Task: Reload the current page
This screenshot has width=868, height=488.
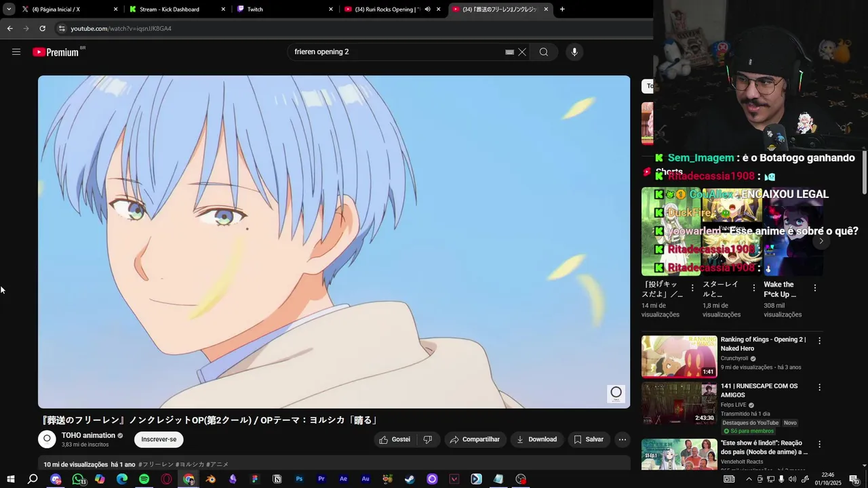Action: click(42, 28)
